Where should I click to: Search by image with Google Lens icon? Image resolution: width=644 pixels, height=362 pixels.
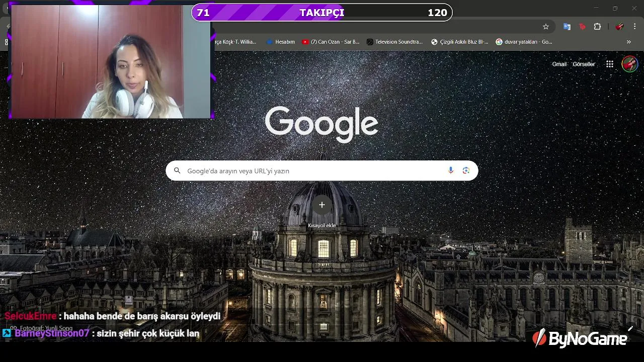click(466, 170)
